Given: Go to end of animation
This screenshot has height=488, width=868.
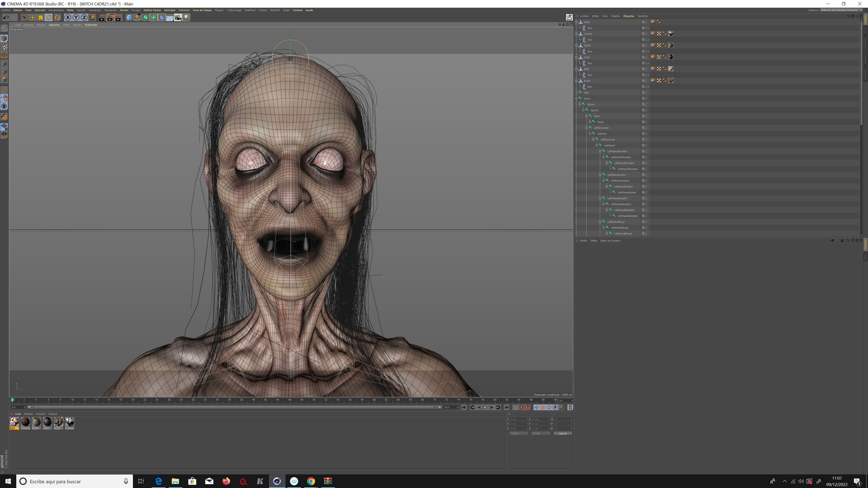Looking at the screenshot, I should pos(507,408).
